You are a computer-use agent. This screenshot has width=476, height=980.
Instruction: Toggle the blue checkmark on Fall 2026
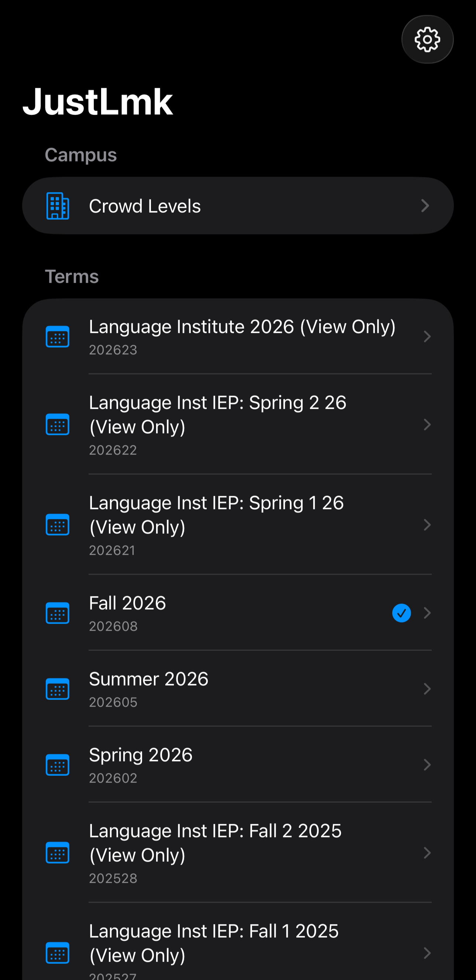(x=401, y=613)
